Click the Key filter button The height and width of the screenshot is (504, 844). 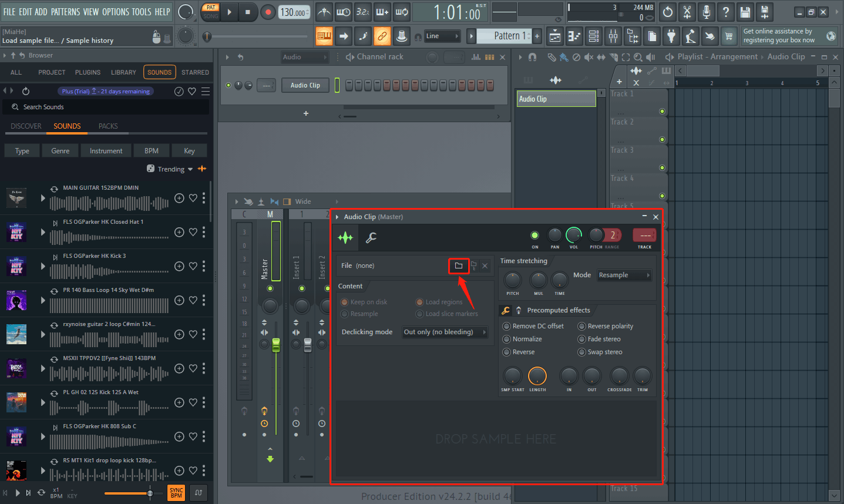[189, 151]
